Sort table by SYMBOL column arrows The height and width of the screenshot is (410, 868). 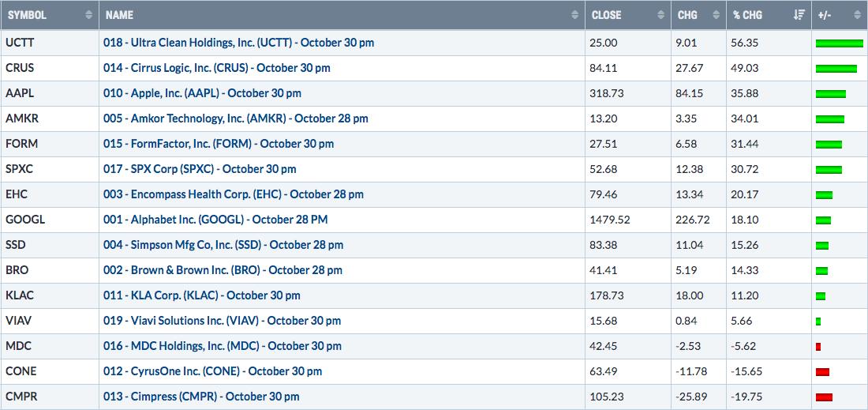pyautogui.click(x=89, y=16)
